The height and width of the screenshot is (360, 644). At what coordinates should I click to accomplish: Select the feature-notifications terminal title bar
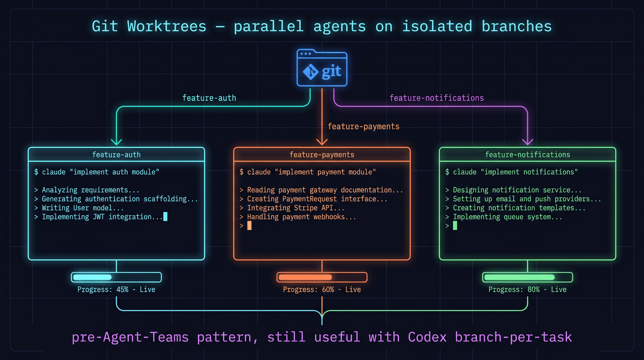(x=527, y=155)
